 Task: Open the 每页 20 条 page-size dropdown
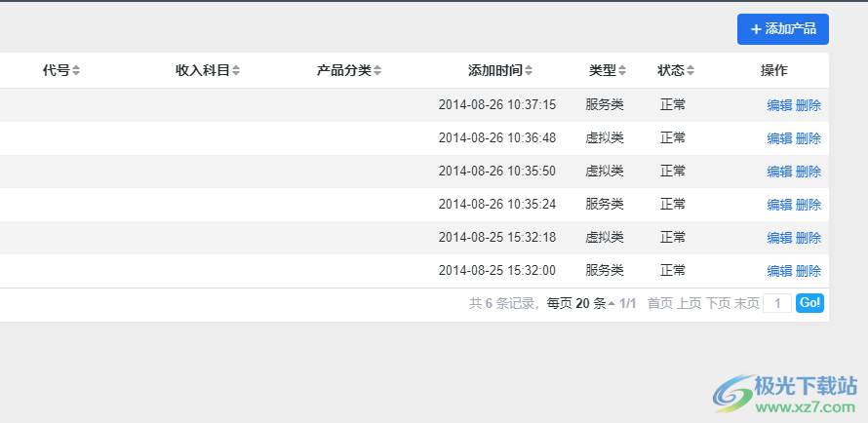point(580,303)
